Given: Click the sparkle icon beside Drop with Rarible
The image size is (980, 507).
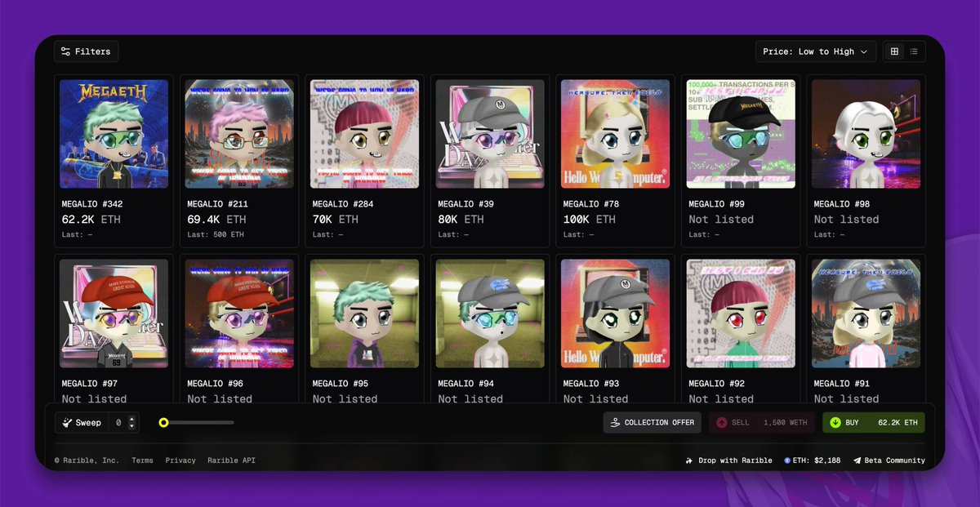Looking at the screenshot, I should [689, 460].
